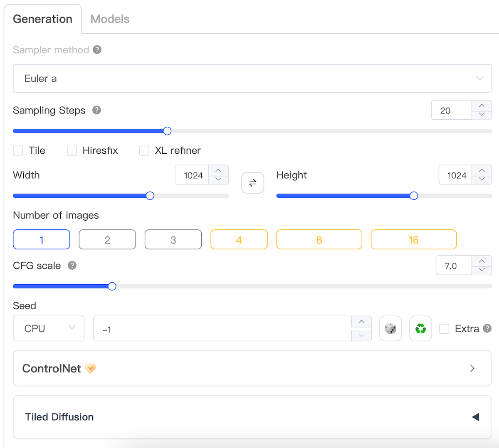The height and width of the screenshot is (448, 499).
Task: Increase Sampling Steps with the up stepper arrow
Action: pos(482,106)
